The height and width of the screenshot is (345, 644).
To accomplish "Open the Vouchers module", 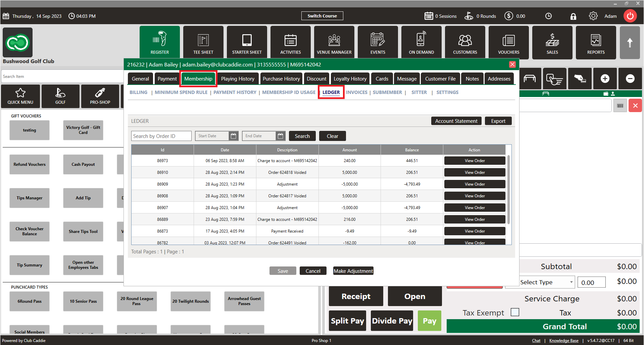I will [508, 43].
